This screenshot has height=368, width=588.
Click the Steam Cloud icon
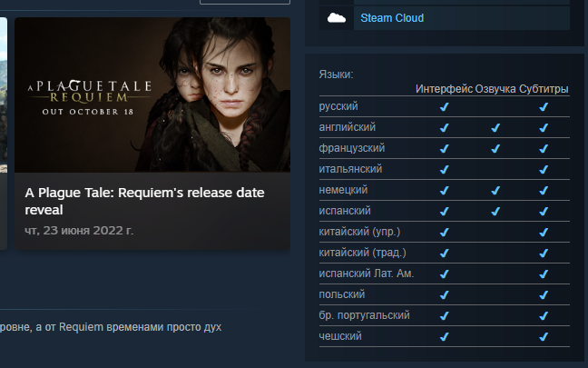337,17
